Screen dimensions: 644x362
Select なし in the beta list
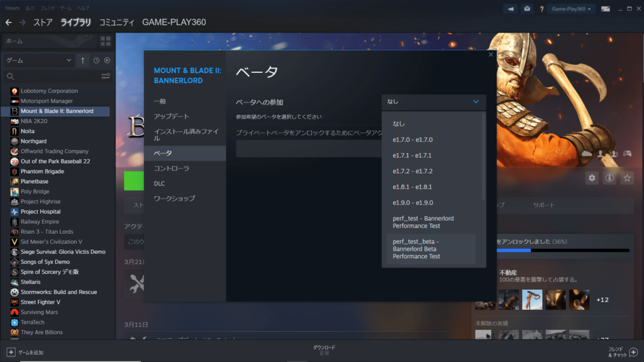pos(431,124)
